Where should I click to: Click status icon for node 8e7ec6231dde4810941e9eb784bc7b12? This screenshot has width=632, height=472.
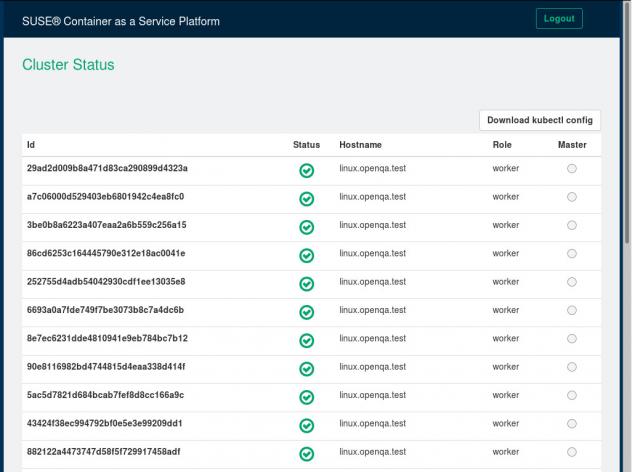tap(307, 340)
